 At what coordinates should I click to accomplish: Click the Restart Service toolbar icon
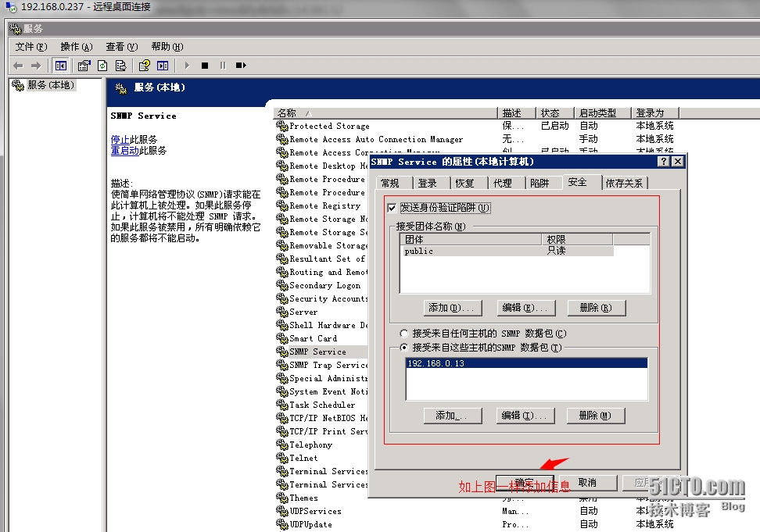pos(241,66)
